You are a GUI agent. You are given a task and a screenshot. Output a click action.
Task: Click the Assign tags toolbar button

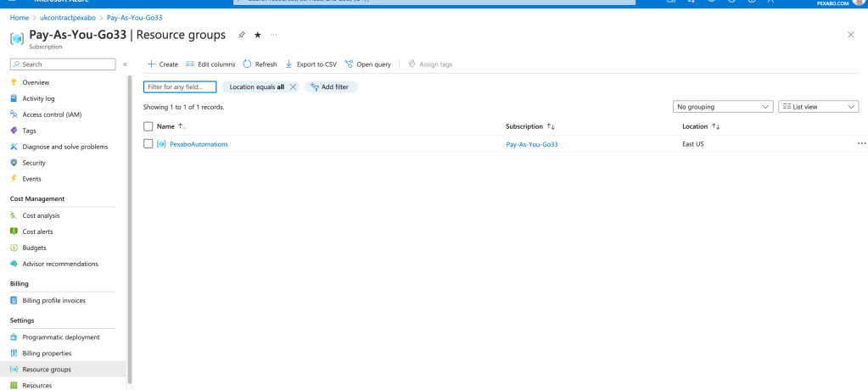coord(430,64)
